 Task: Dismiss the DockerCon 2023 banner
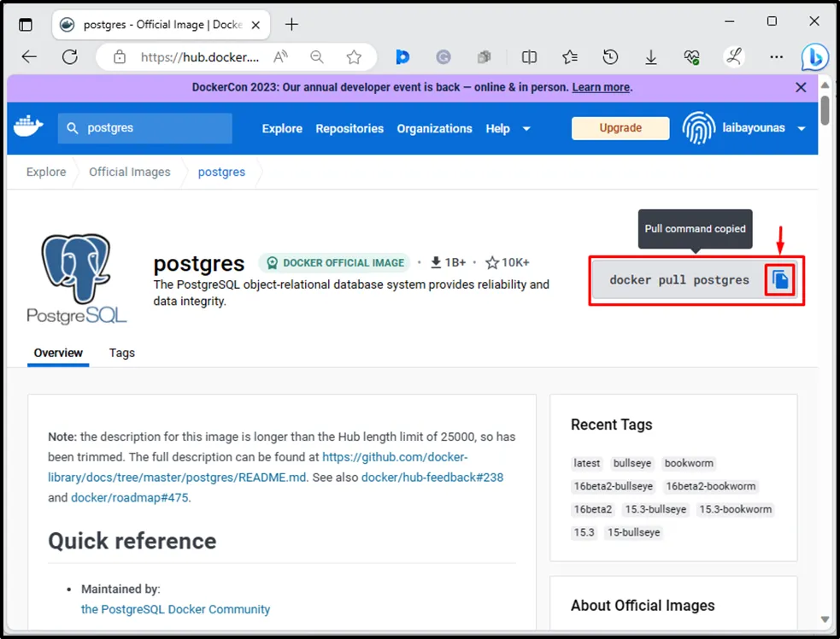(x=801, y=87)
